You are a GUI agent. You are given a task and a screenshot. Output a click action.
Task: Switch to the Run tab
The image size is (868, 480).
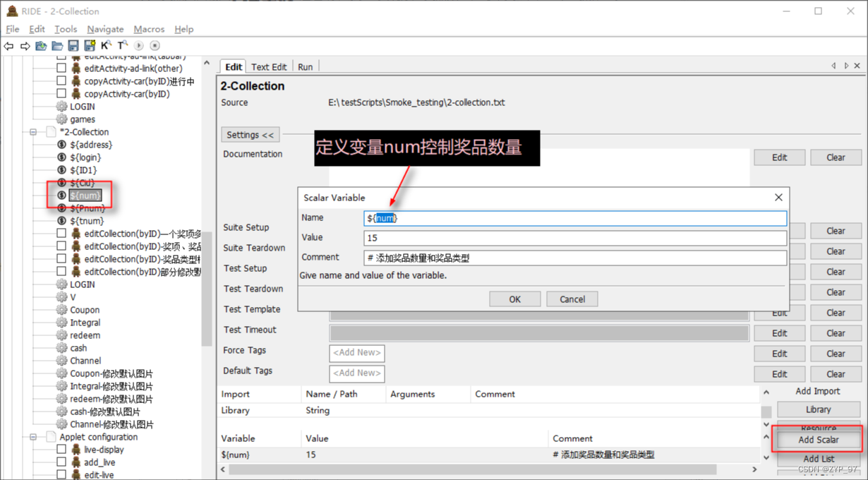tap(306, 67)
